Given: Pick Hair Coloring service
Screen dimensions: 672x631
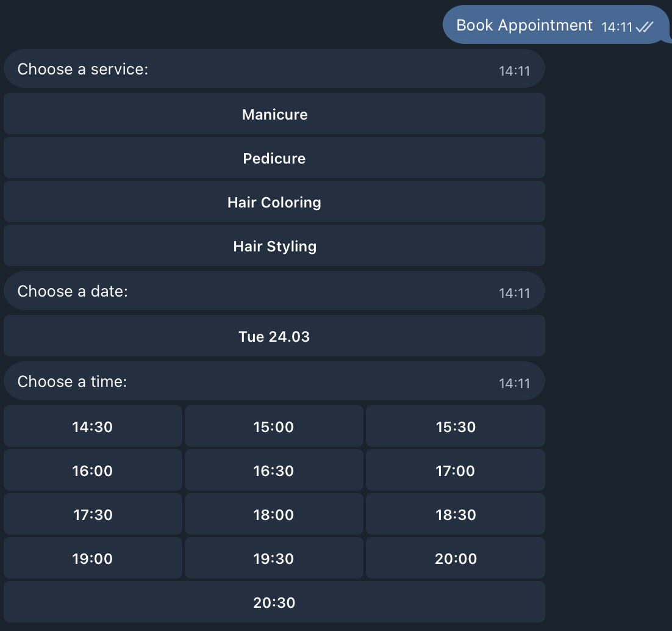Looking at the screenshot, I should point(274,202).
